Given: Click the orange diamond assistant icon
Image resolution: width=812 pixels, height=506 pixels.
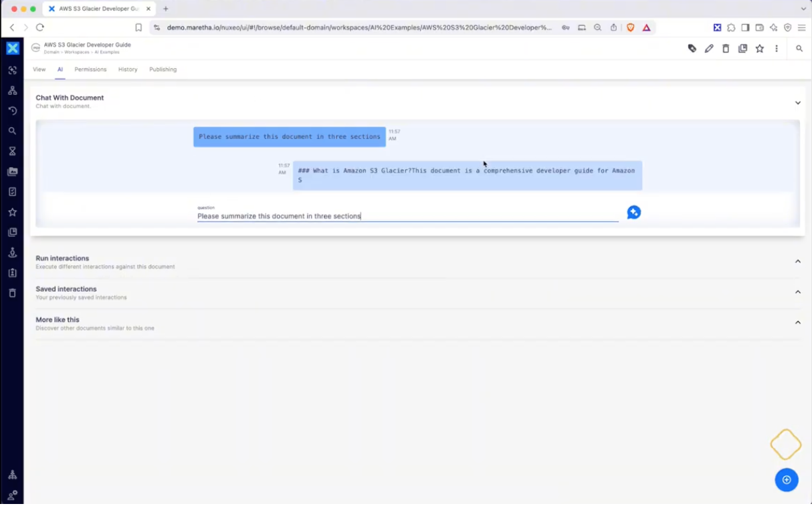Looking at the screenshot, I should coord(786,445).
